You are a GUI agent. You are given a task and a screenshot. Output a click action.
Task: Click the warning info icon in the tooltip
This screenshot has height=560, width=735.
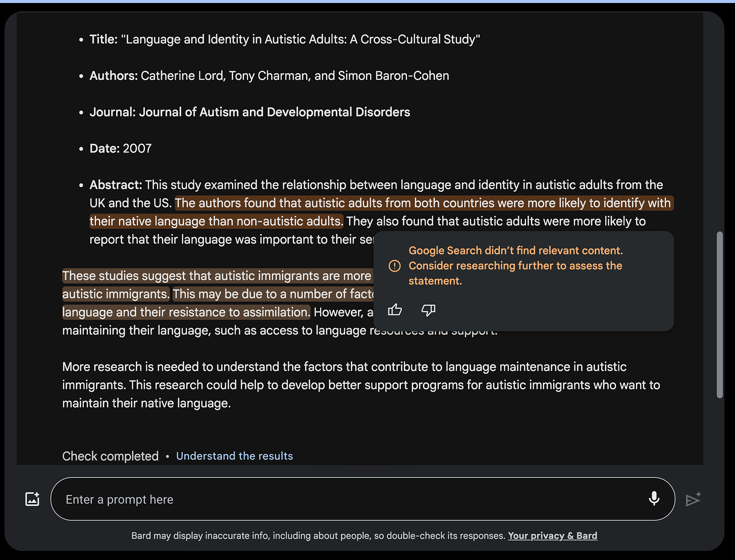tap(395, 266)
